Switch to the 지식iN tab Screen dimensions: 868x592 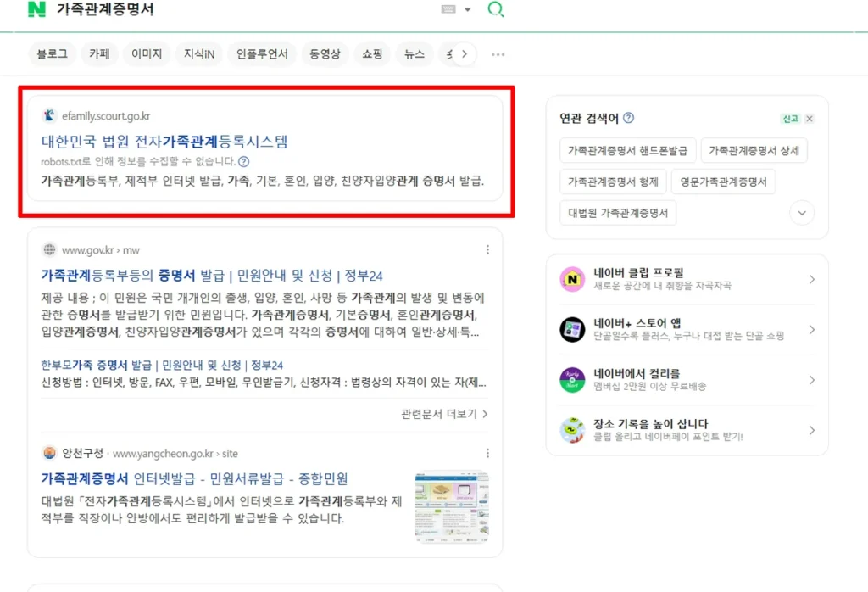click(x=199, y=54)
